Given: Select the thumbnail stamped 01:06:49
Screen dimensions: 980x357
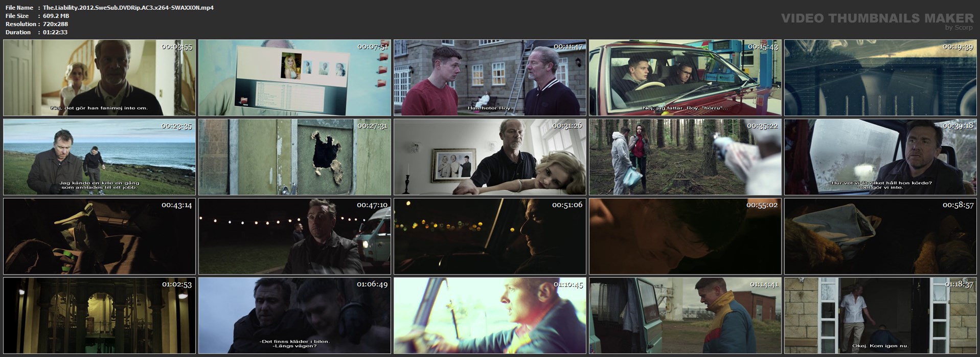Looking at the screenshot, I should pos(294,316).
